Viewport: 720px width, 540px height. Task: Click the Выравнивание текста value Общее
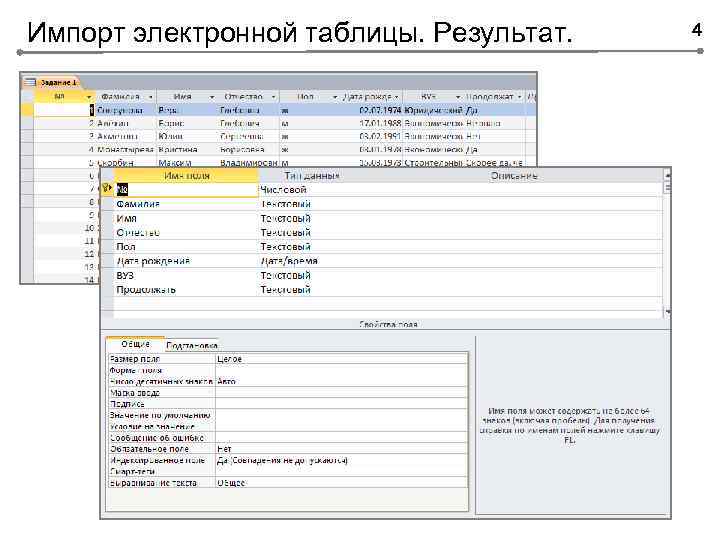point(342,483)
